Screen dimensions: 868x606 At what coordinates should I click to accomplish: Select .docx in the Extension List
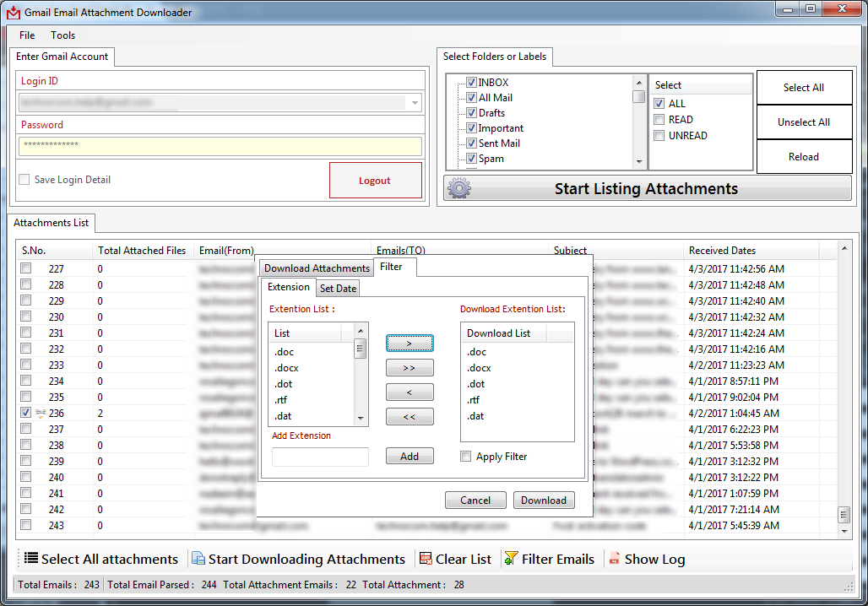pos(286,367)
